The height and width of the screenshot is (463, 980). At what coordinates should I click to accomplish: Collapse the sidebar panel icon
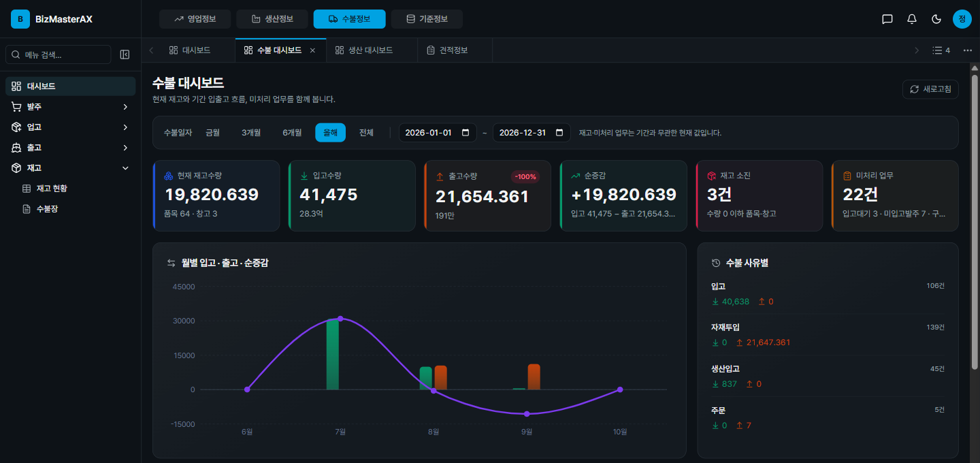pyautogui.click(x=125, y=54)
